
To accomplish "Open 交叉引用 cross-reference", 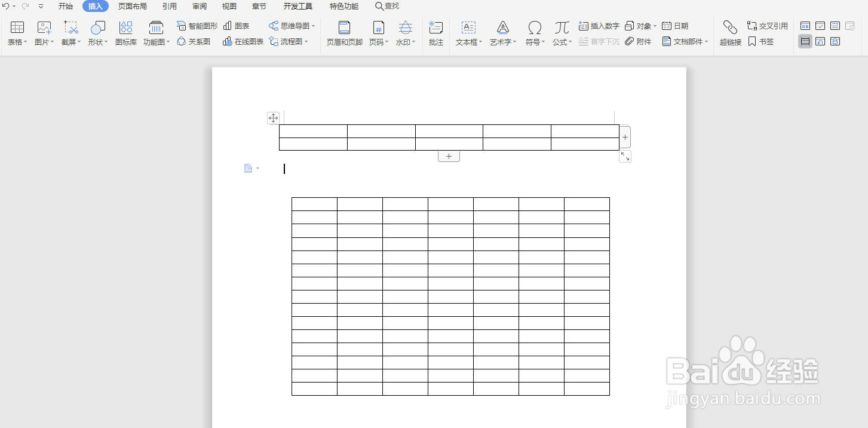I will point(768,26).
